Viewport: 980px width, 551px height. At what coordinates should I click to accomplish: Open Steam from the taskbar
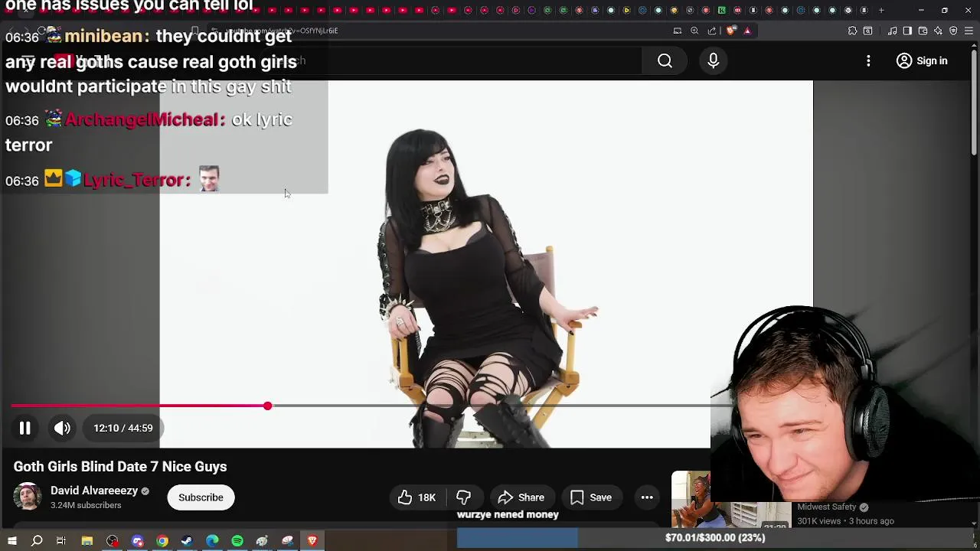tap(187, 541)
